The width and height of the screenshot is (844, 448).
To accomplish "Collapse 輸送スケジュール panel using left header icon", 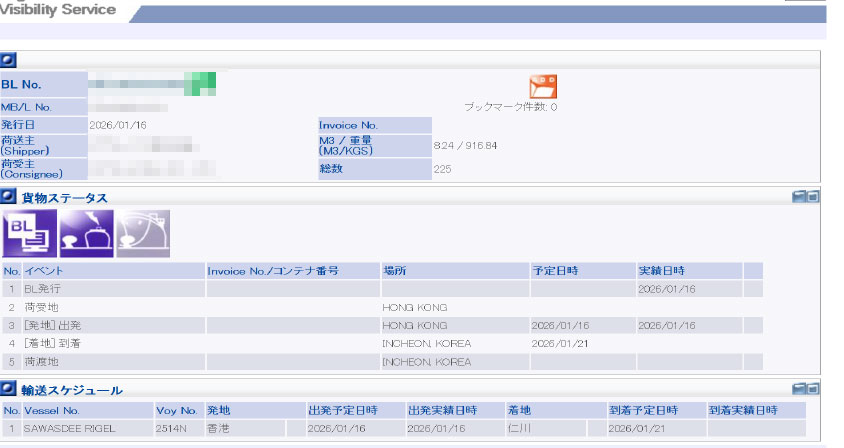I will 799,388.
